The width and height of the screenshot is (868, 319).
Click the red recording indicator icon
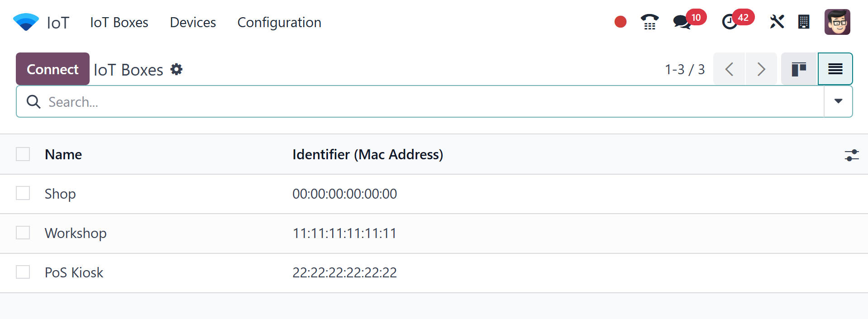coord(620,22)
